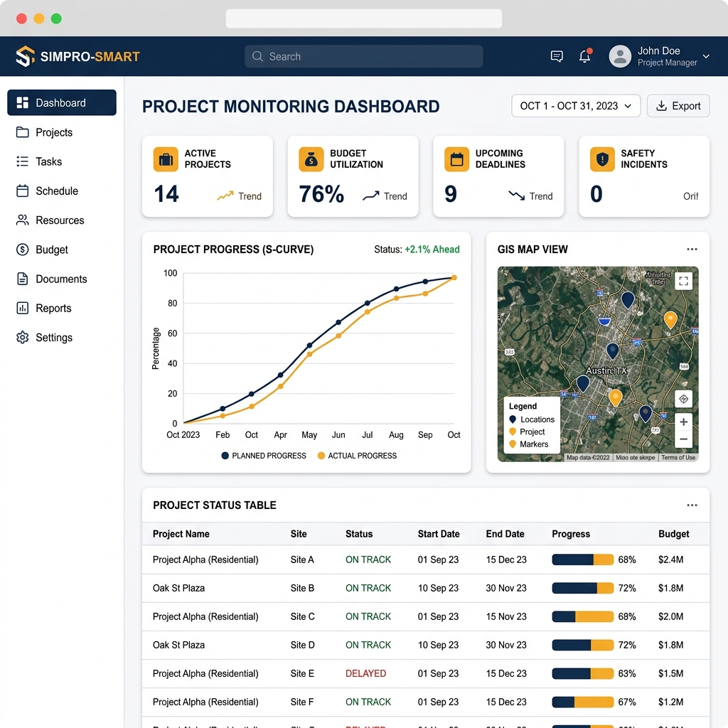The width and height of the screenshot is (728, 728).
Task: Click Oak St Plaza in Site D row
Action: click(178, 645)
